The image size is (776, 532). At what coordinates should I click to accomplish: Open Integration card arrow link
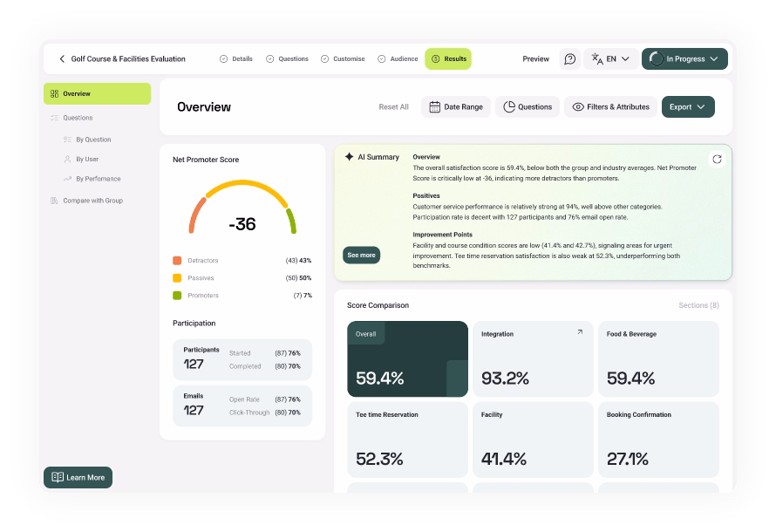click(x=580, y=332)
